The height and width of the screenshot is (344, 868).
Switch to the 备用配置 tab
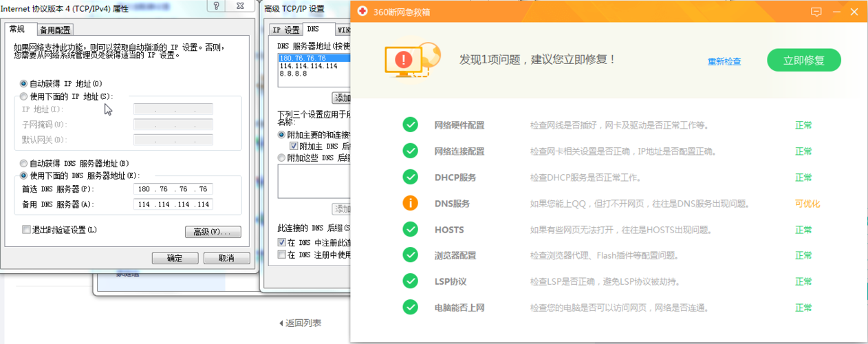(x=55, y=30)
